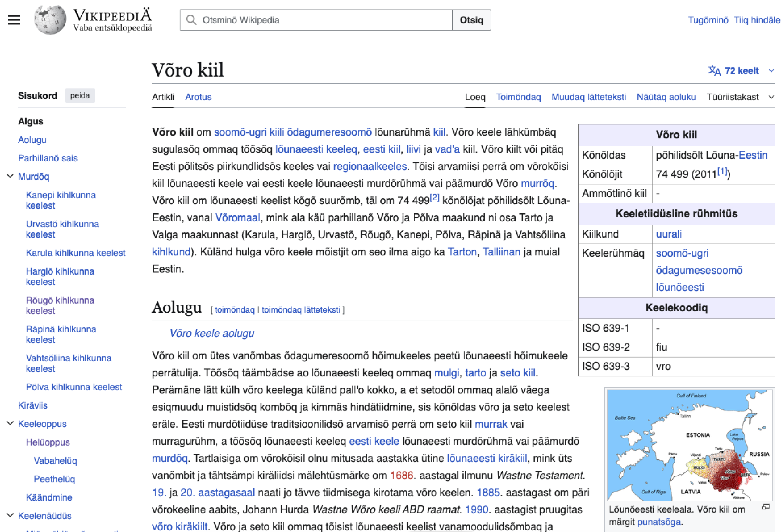Click the language translate icon
This screenshot has height=532, width=781.
click(714, 70)
